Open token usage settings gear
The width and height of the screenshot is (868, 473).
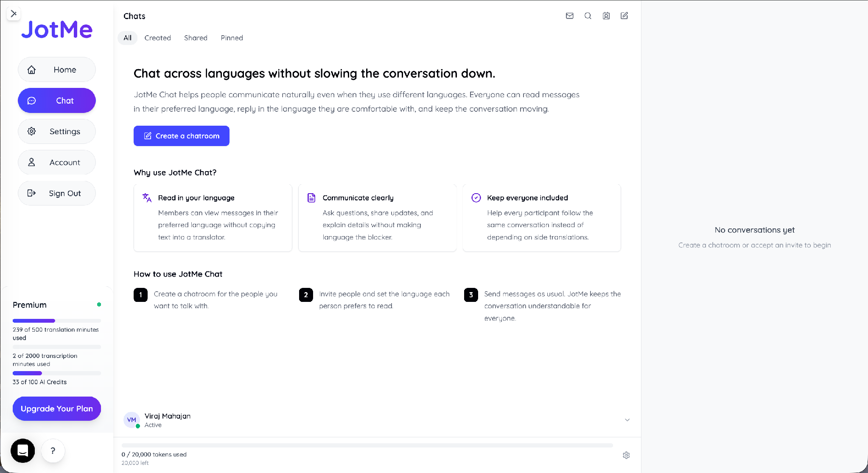click(626, 455)
